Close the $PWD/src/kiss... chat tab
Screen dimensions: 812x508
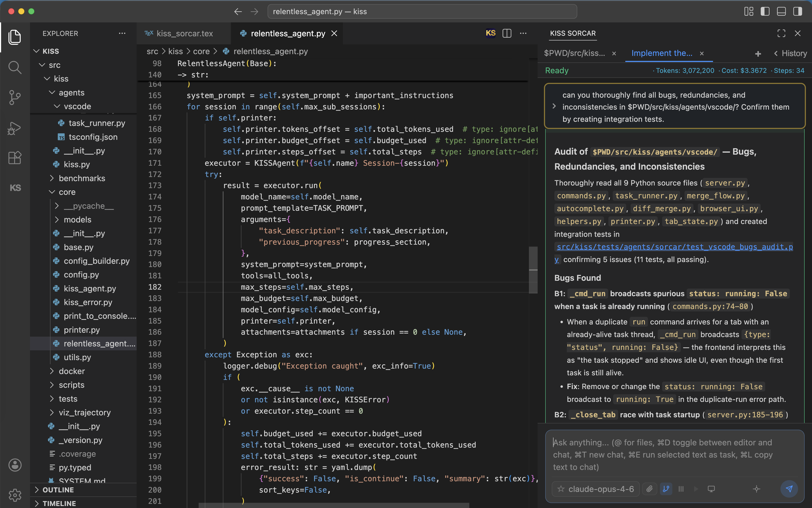pos(614,53)
